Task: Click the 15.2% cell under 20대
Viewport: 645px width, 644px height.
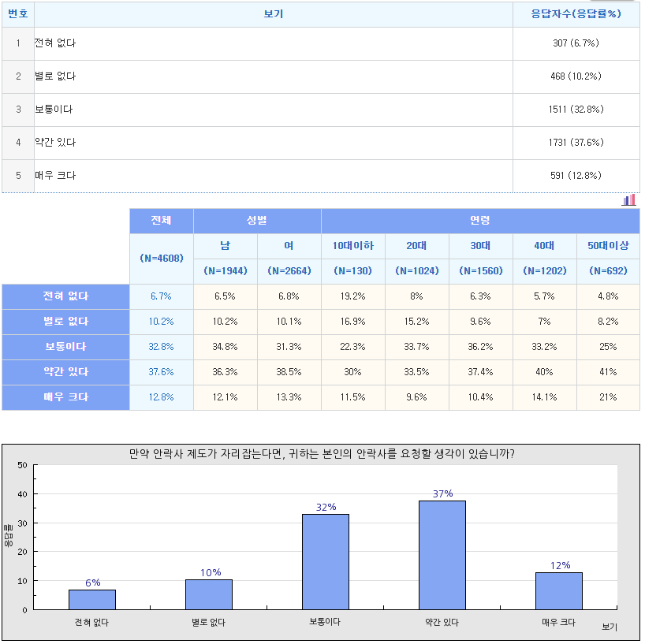Action: point(416,322)
